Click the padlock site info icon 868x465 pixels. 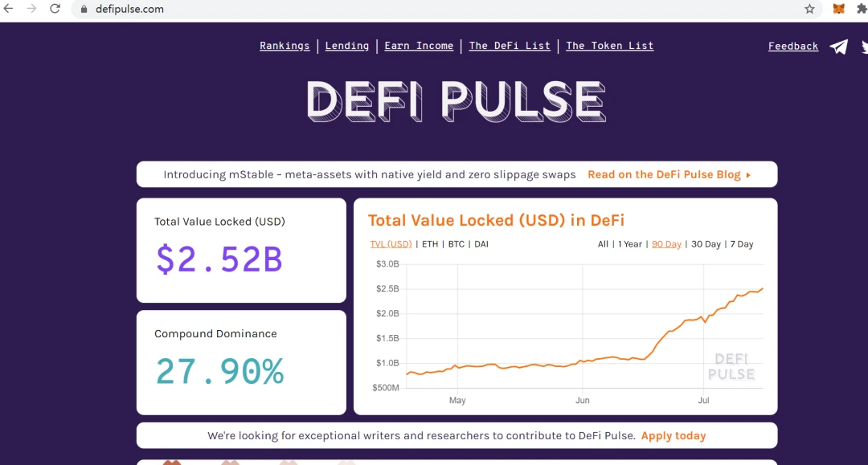[84, 10]
